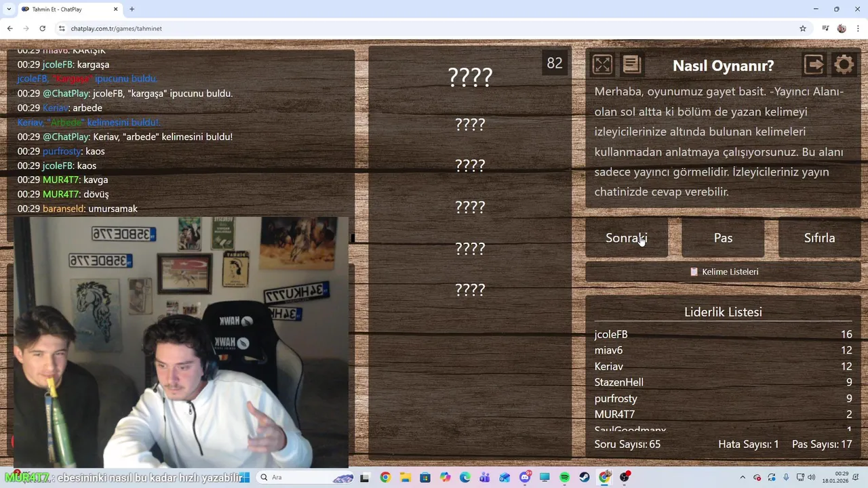Screen dimensions: 868x488
Task: Click the fullscreen expand icon
Action: (x=602, y=64)
